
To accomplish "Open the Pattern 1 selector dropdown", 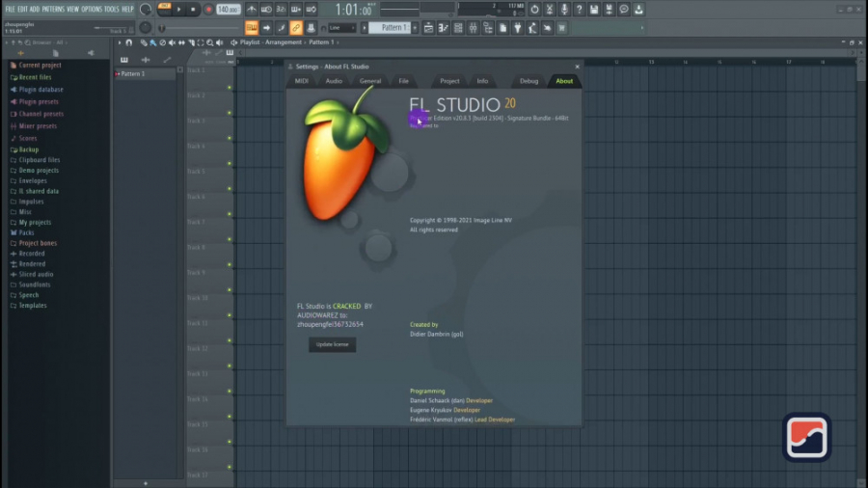I will click(x=391, y=28).
